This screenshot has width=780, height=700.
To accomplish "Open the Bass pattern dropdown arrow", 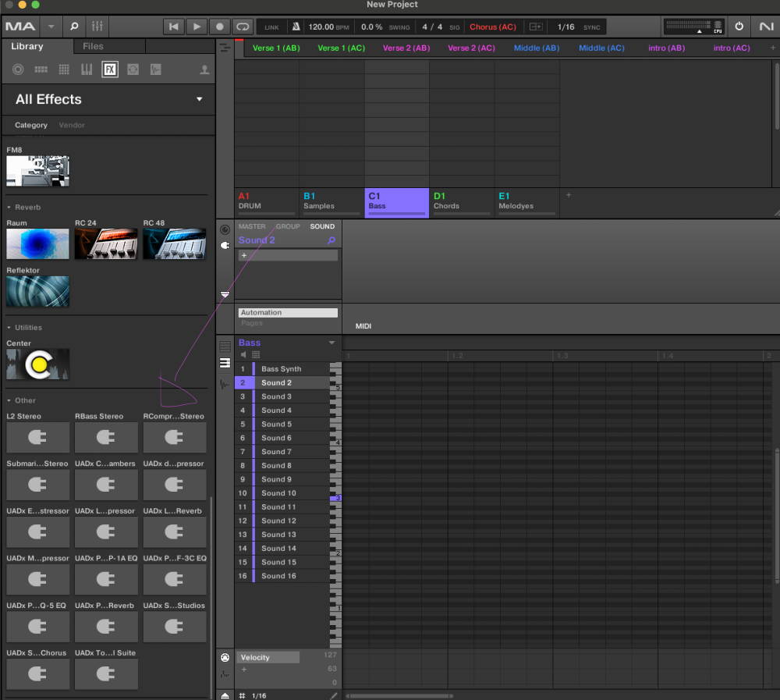I will [331, 343].
